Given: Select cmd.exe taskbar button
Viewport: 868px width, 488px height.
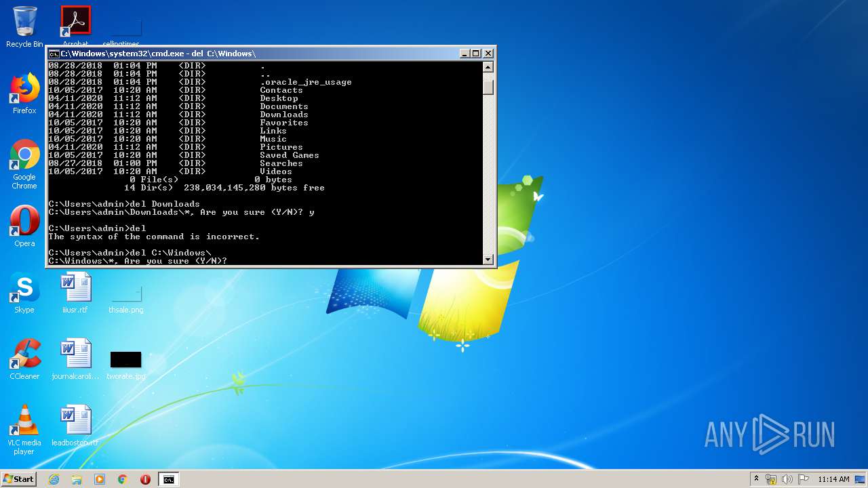Looking at the screenshot, I should 168,479.
